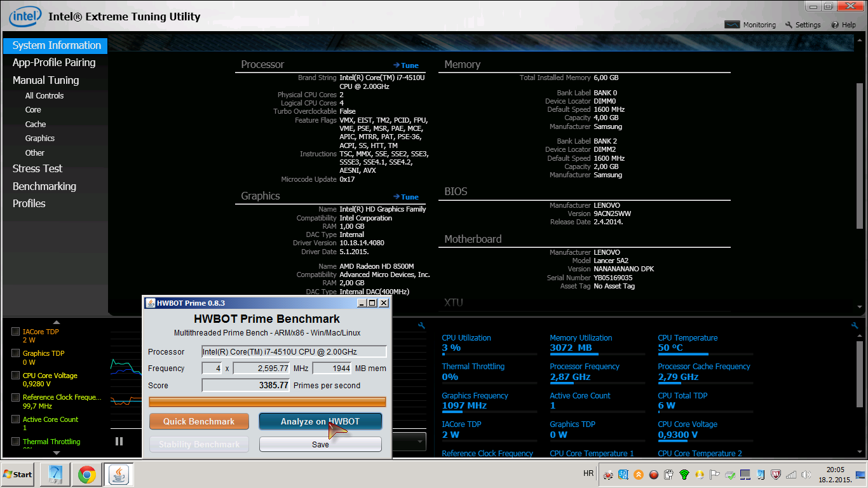Open Benchmarking section
This screenshot has height=488, width=868.
coord(44,186)
